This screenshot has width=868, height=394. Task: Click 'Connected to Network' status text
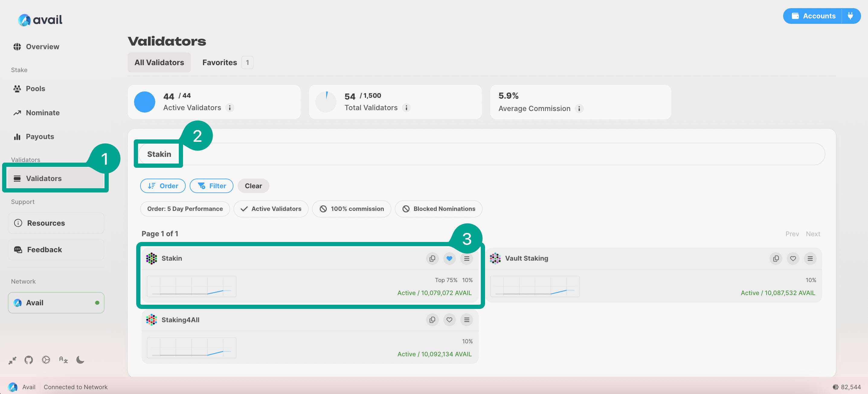click(76, 387)
